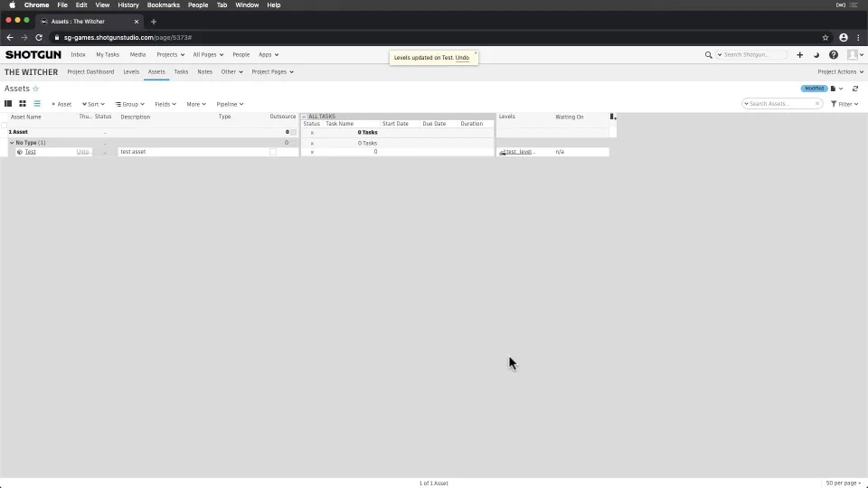Open the test_level link

[519, 152]
